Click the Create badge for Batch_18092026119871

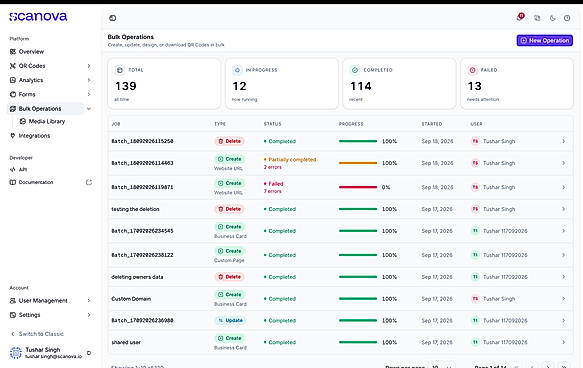pyautogui.click(x=229, y=183)
